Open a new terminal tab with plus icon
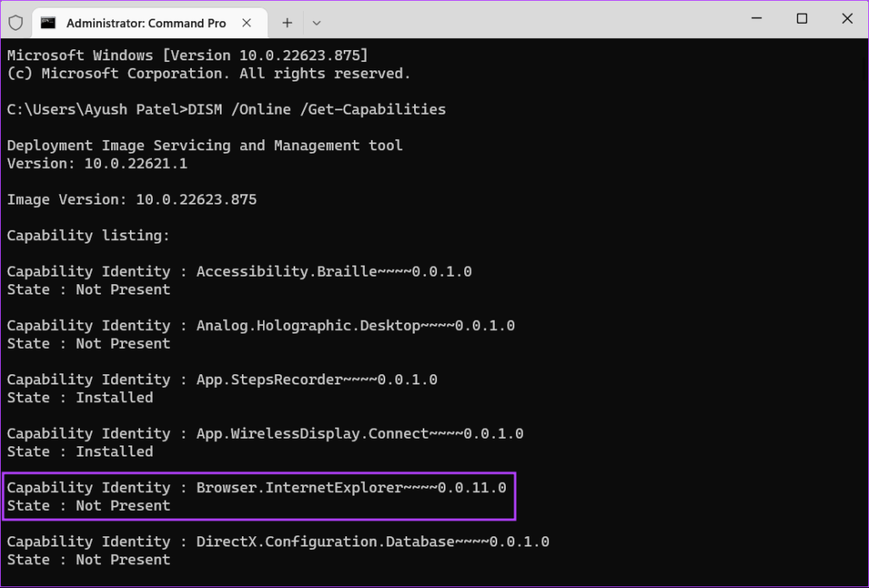 (287, 23)
